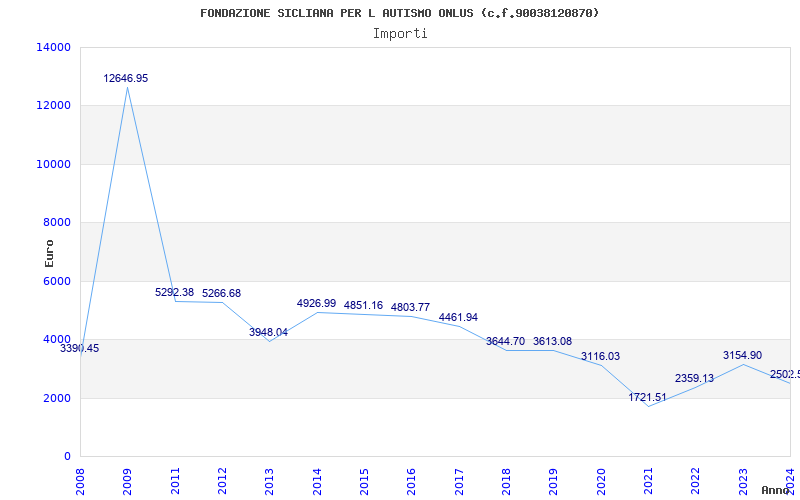Image resolution: width=800 pixels, height=500 pixels.
Task: Click the 2017 x-axis year label
Action: 459,481
